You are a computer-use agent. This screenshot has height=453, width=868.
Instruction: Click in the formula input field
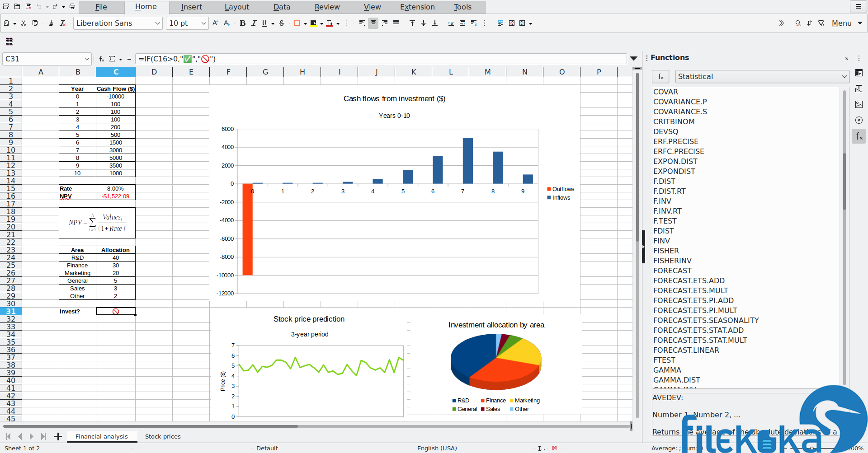click(381, 59)
